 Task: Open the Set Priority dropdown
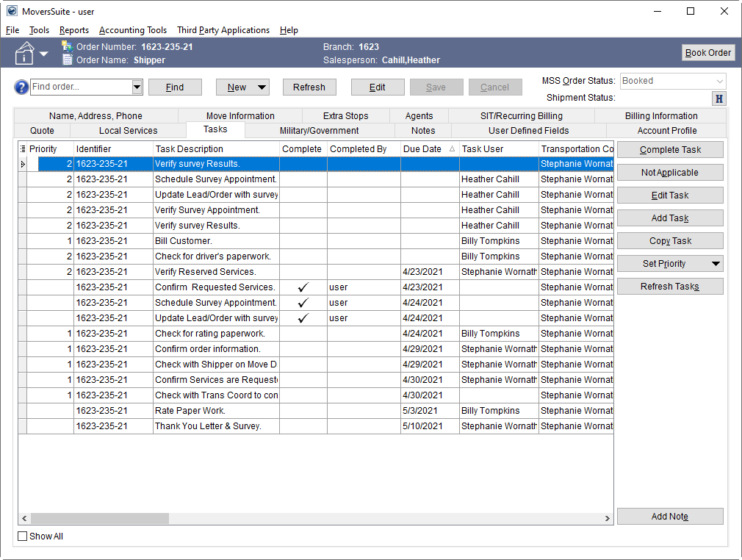point(716,264)
